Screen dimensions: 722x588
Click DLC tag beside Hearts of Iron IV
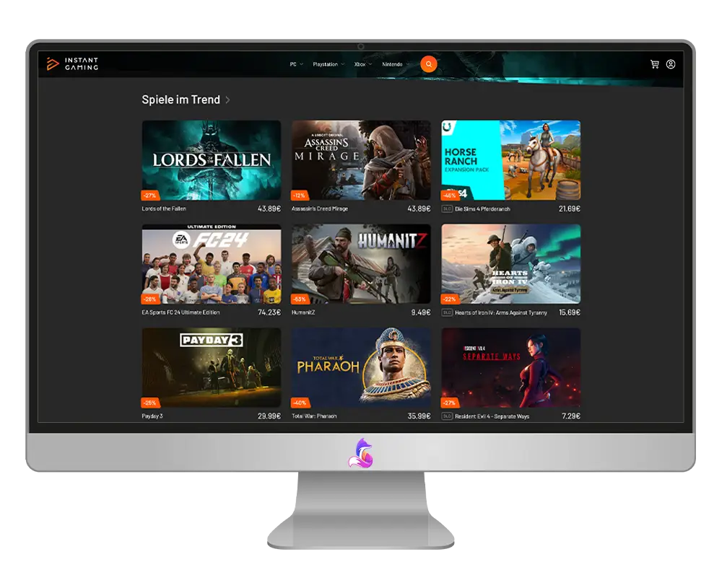pos(447,313)
